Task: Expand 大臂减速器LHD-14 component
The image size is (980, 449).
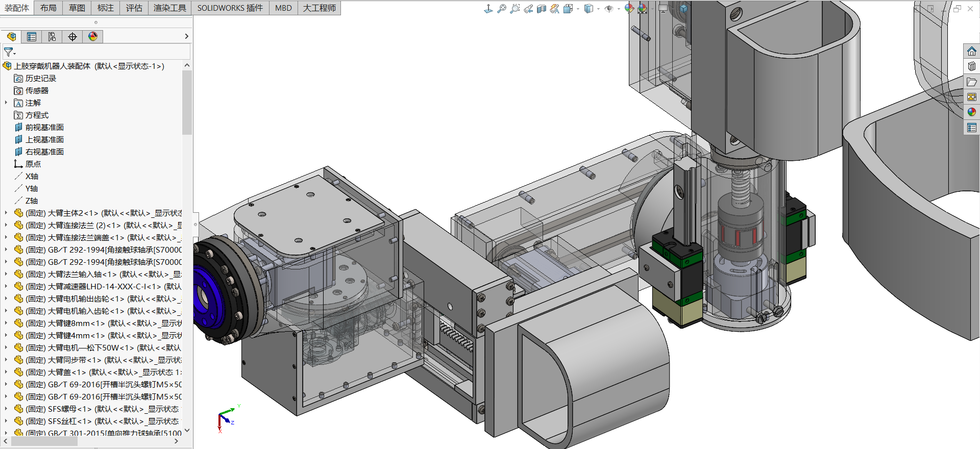Action: pos(6,286)
